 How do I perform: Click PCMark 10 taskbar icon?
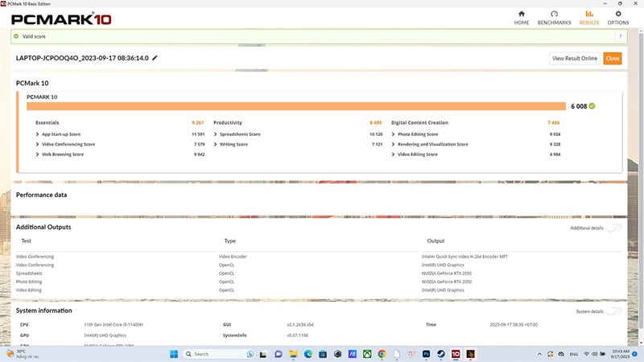[x=456, y=354]
